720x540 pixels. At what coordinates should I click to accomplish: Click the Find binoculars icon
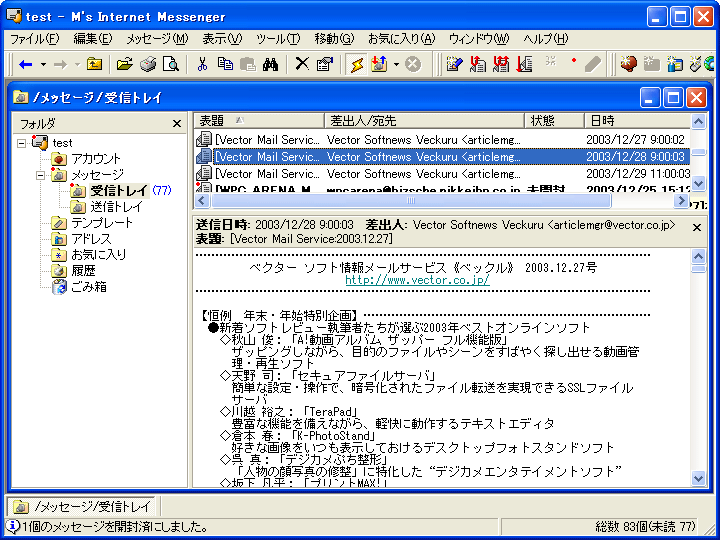point(271,65)
